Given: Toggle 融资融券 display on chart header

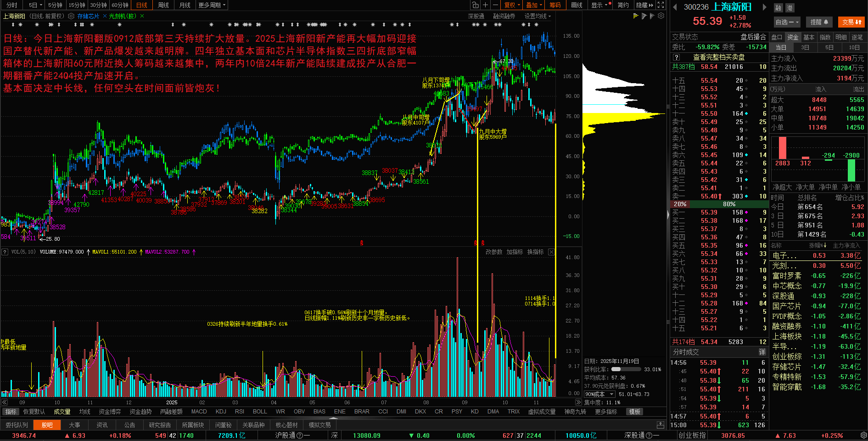Looking at the screenshot, I should 504,16.
